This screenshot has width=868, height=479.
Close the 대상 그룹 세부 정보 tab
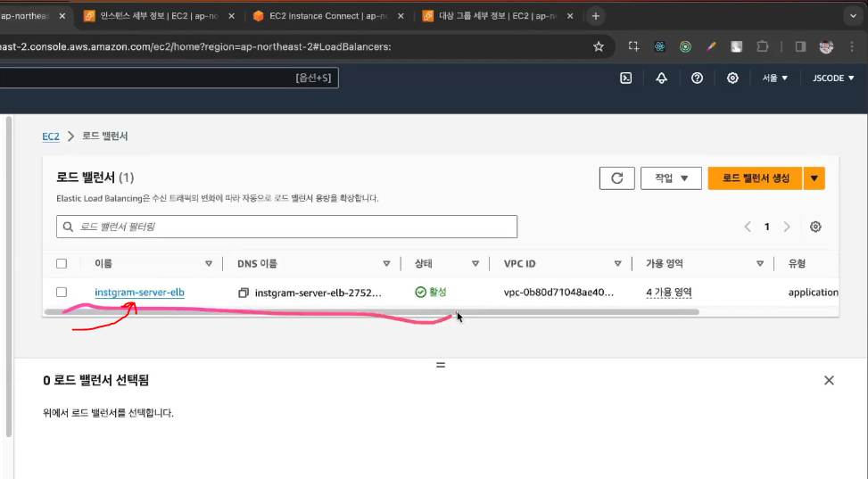[570, 16]
